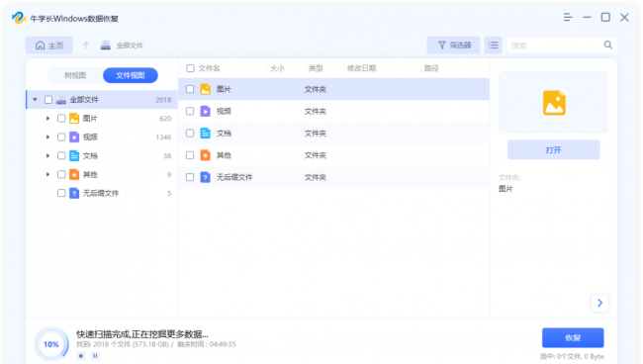
Task: Check the 图片 row checkbox in file list
Action: click(190, 89)
